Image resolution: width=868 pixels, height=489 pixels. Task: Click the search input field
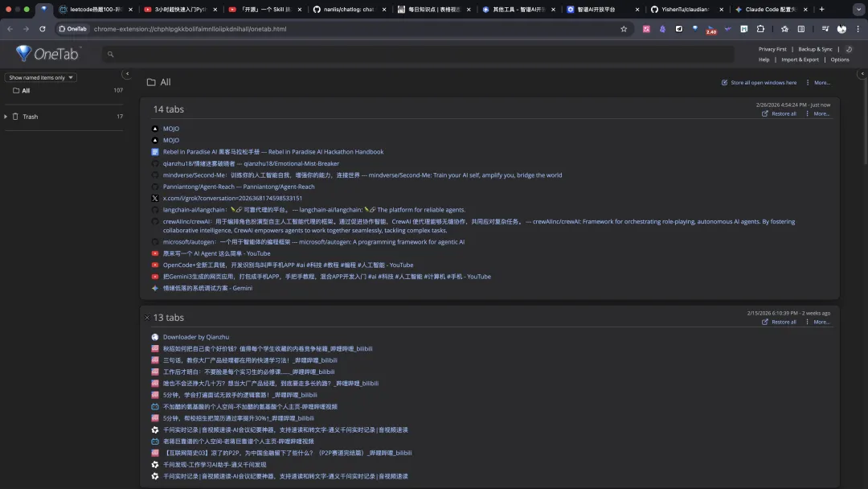(418, 54)
